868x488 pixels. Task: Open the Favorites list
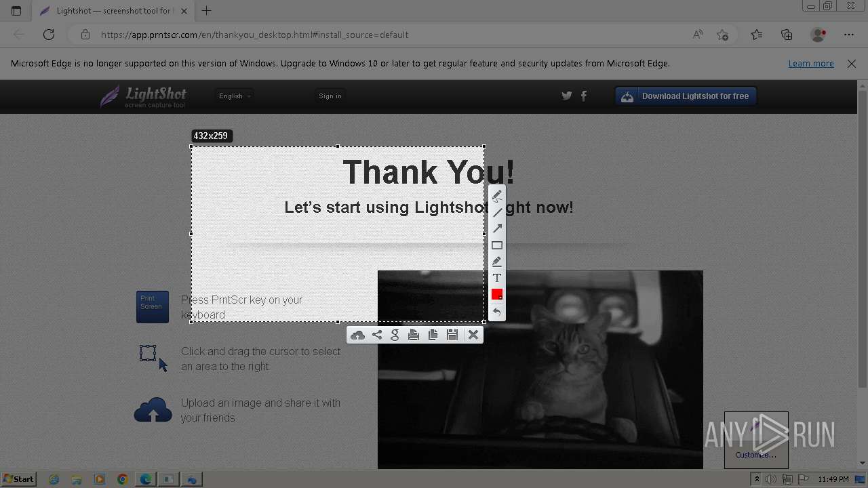[x=757, y=35]
